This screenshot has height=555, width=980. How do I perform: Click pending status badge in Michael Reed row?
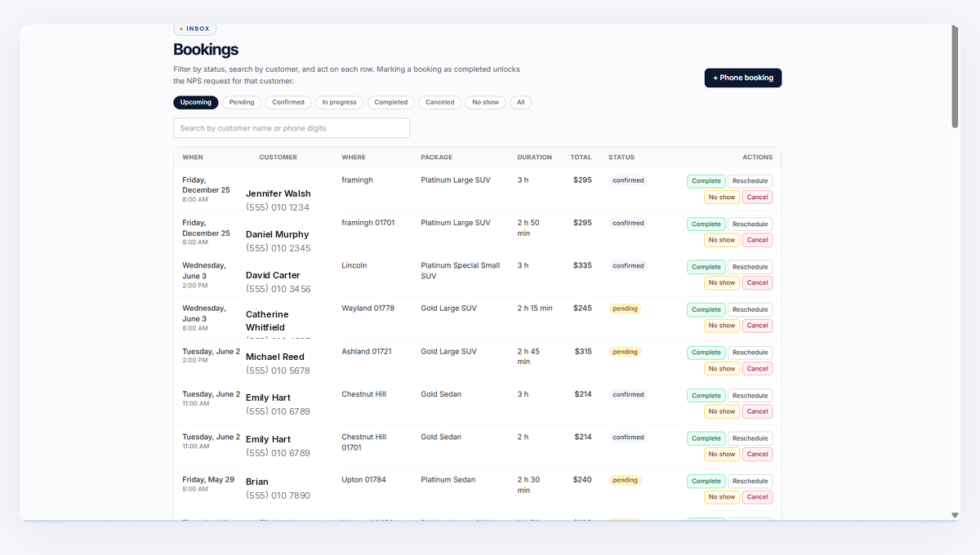coord(625,352)
